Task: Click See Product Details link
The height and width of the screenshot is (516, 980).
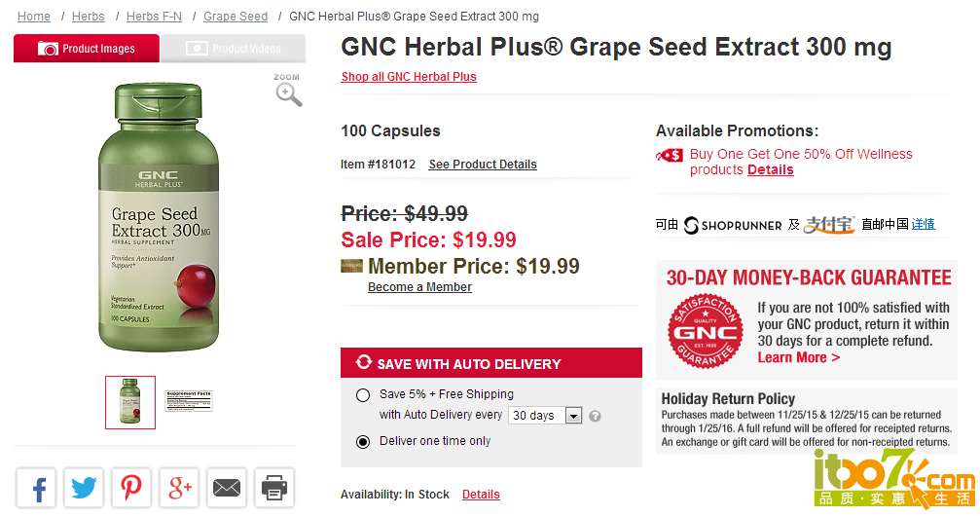Action: tap(483, 164)
